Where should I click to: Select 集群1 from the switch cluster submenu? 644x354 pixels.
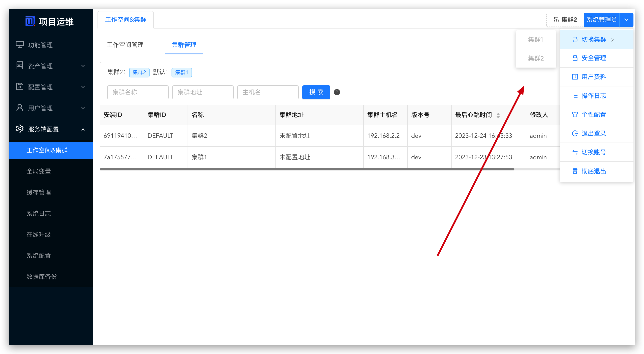click(x=536, y=39)
